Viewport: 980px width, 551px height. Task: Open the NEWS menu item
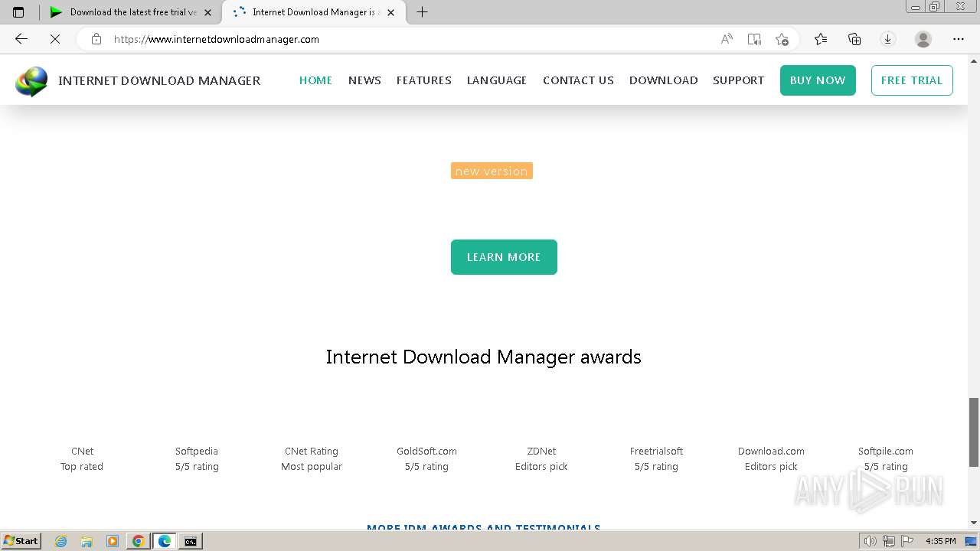click(x=364, y=80)
